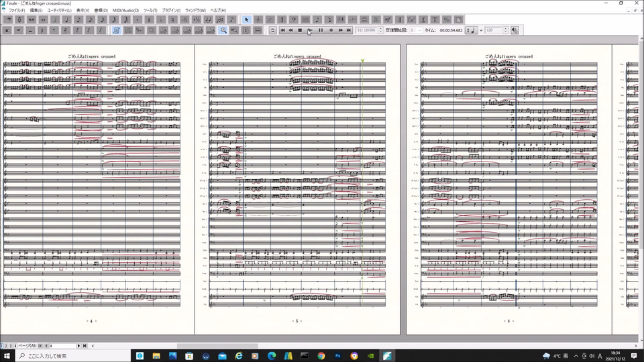Open the MIDI/Audio(D) menu
This screenshot has width=644, height=362.
[x=125, y=10]
